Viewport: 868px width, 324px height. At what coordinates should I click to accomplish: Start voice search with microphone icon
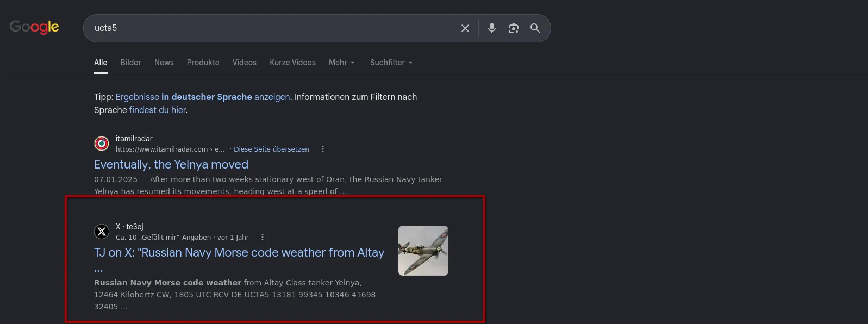[x=492, y=28]
